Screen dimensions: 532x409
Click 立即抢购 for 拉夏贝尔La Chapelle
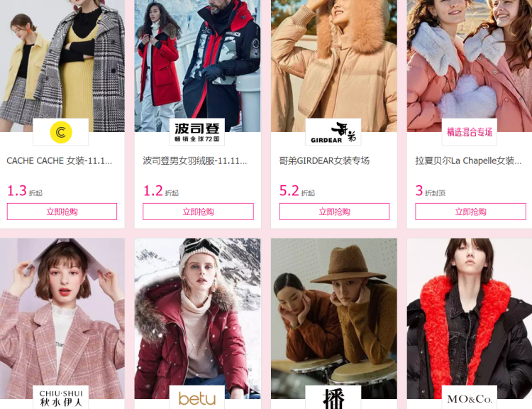coord(470,212)
